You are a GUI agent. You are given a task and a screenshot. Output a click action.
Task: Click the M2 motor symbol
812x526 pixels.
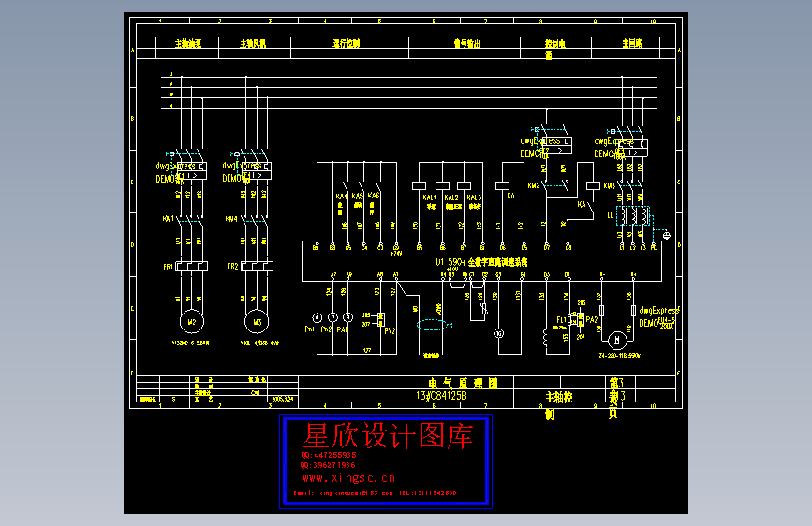point(192,322)
